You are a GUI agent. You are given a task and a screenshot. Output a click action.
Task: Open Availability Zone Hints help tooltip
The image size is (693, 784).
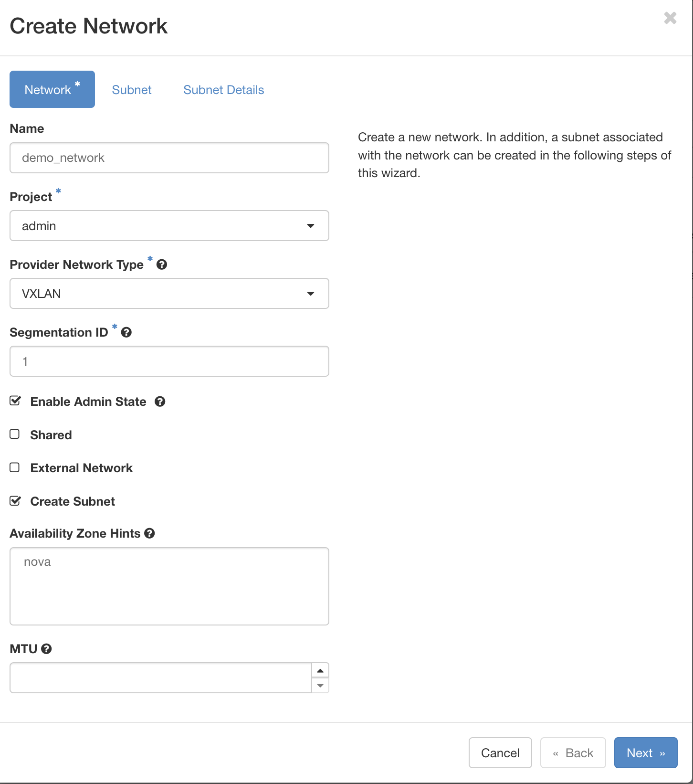[x=149, y=533]
